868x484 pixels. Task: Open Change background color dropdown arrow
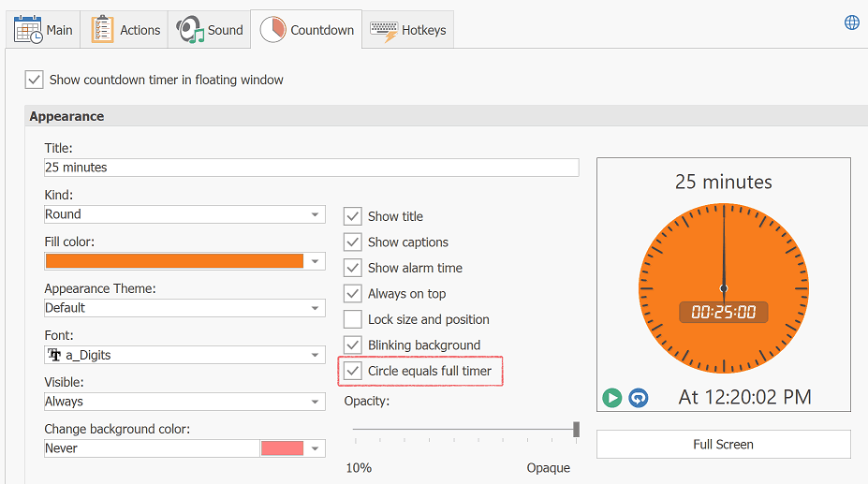[x=315, y=448]
